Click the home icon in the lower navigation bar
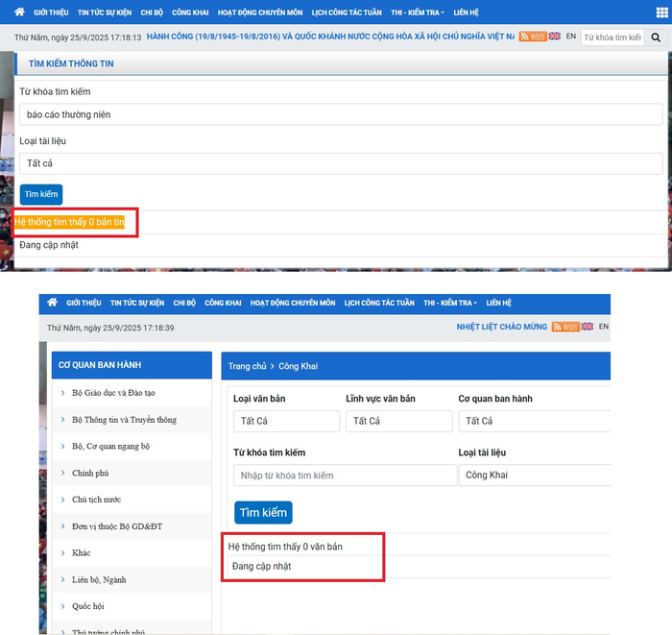The width and height of the screenshot is (672, 635). click(x=52, y=303)
